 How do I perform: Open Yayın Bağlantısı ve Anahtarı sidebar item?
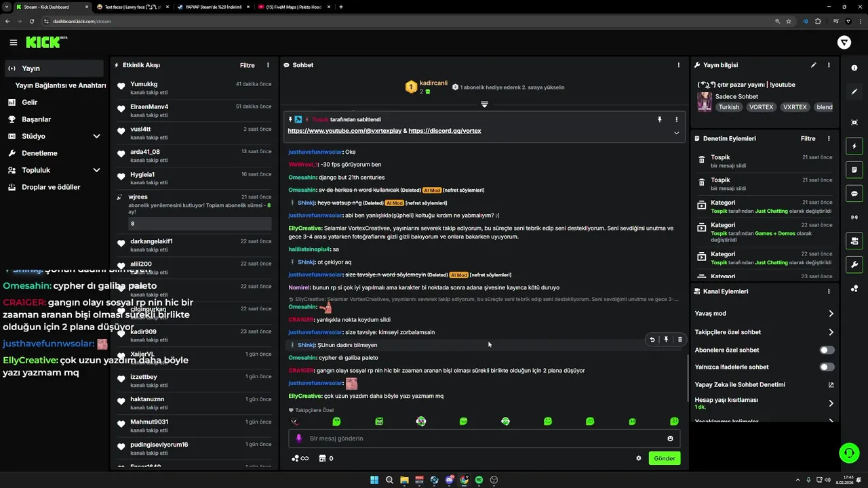point(60,85)
